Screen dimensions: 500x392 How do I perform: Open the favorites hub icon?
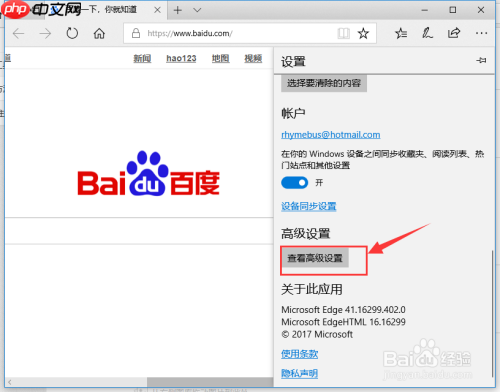click(401, 33)
